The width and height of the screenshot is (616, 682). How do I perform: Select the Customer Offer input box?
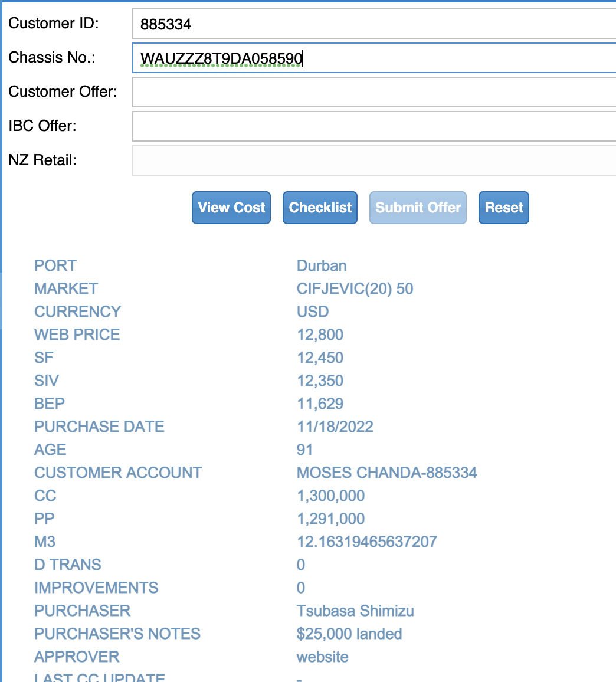(374, 92)
